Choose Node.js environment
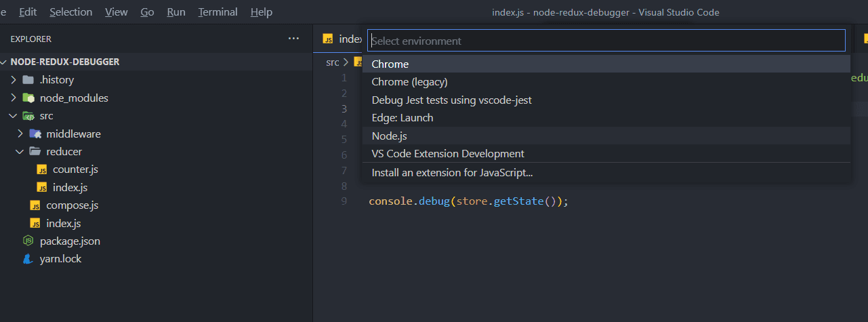This screenshot has height=322, width=868. 606,136
